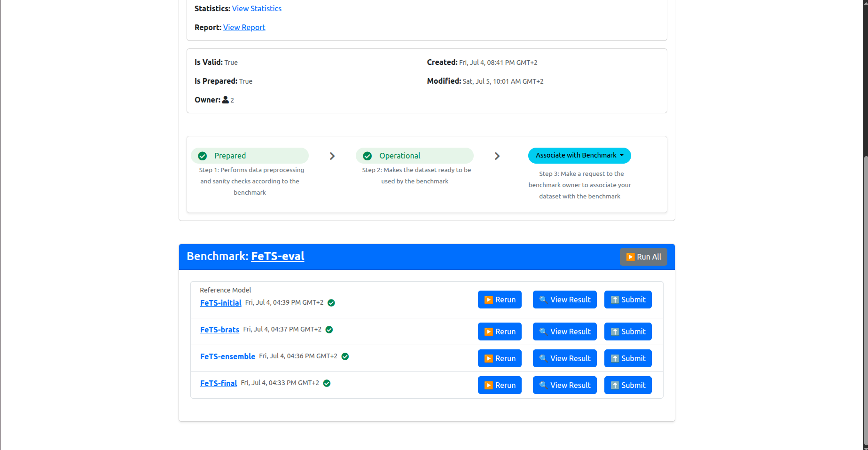Click the 'Reference Model' label
The height and width of the screenshot is (450, 868).
click(226, 290)
